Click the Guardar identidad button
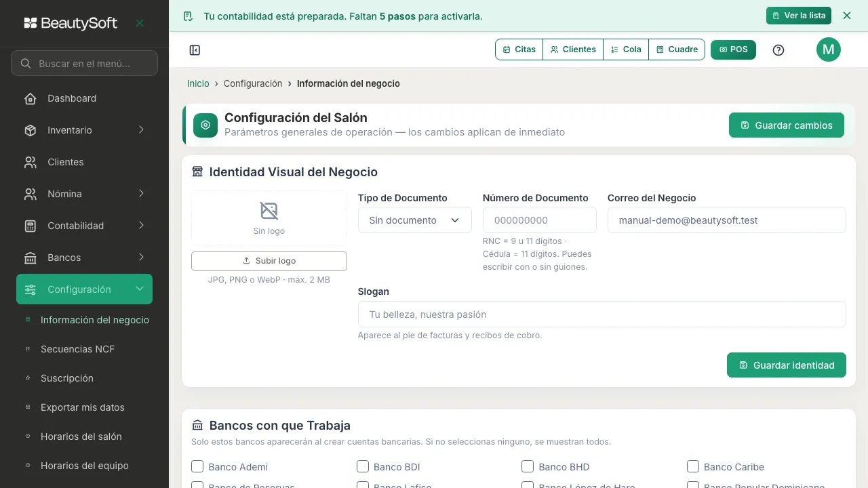The image size is (868, 488). coord(787,365)
